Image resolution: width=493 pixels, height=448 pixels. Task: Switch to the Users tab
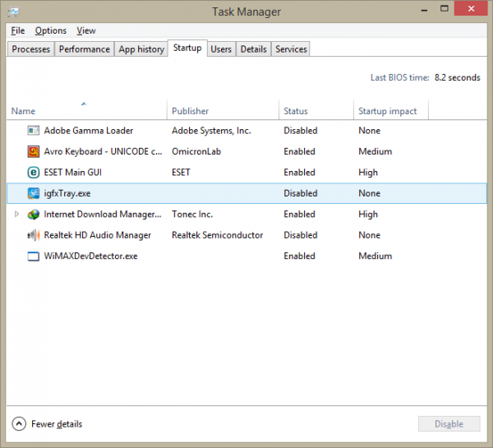221,49
